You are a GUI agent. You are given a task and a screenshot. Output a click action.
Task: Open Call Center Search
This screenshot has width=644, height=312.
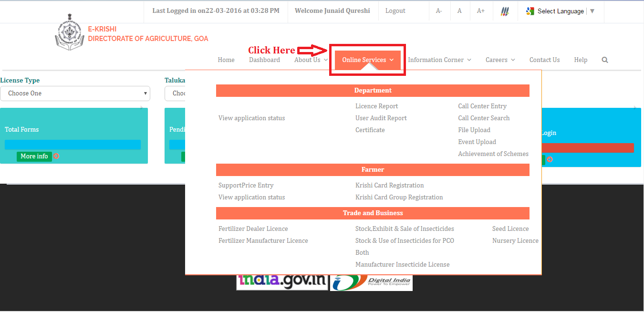coord(484,118)
